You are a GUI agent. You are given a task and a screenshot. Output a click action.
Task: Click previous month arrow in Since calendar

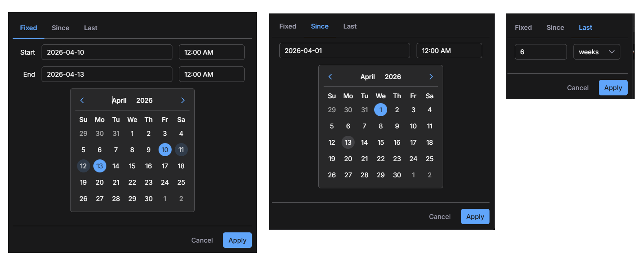click(x=330, y=77)
